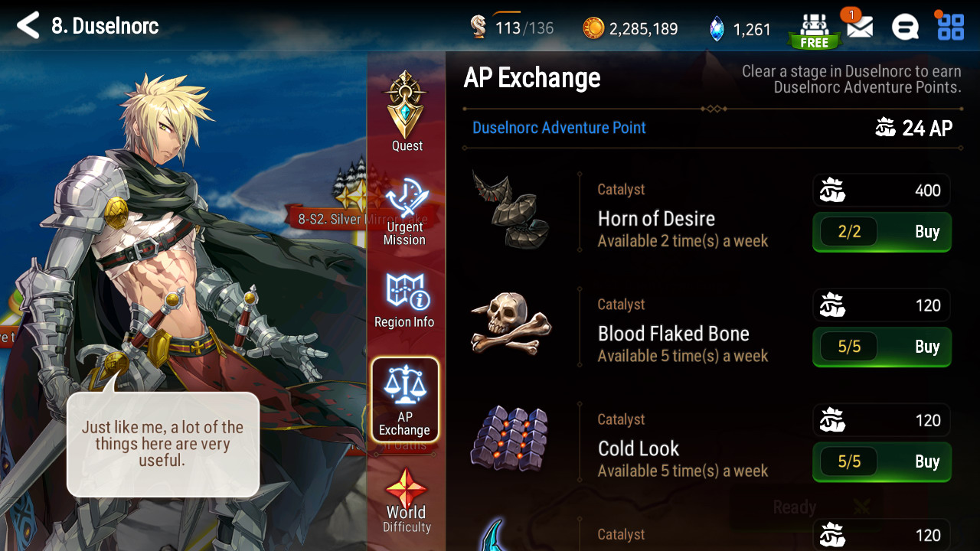
Task: Open the main menu grid icon
Action: click(x=951, y=26)
